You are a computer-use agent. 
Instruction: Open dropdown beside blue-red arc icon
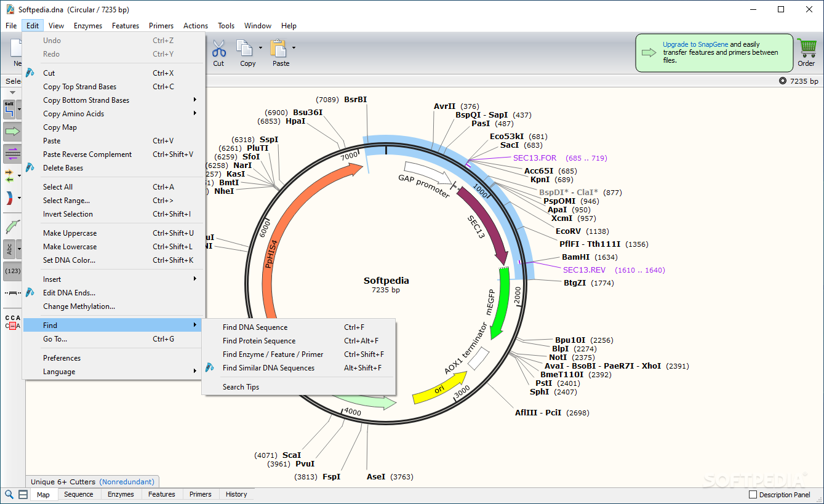coord(19,198)
